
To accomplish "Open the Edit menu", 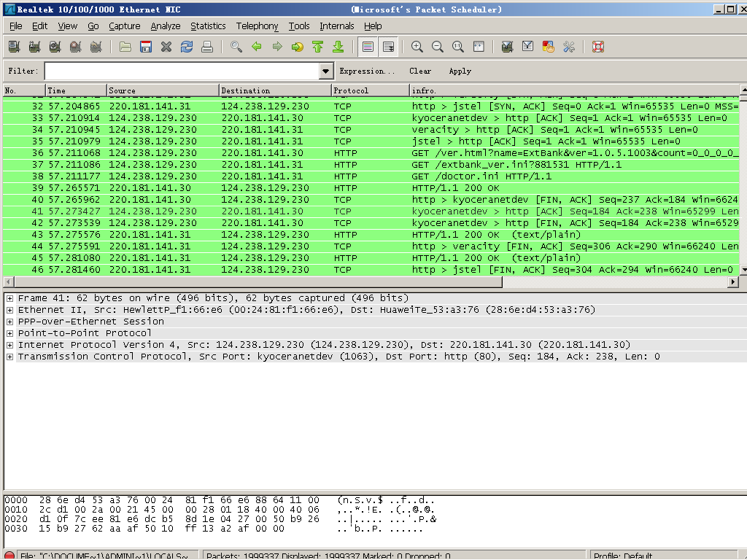I will tap(39, 26).
